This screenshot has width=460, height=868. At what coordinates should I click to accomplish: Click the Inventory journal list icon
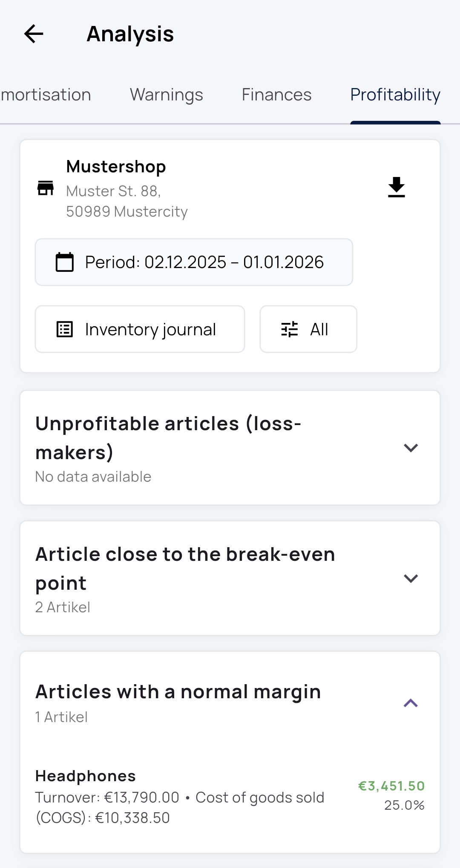[x=65, y=329]
